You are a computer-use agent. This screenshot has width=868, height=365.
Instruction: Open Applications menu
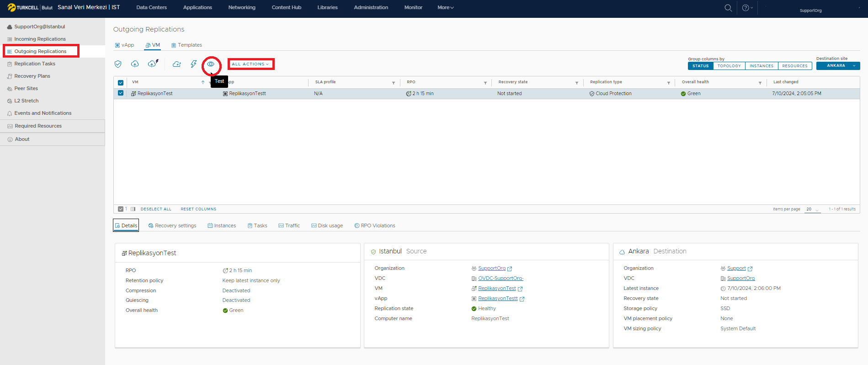(197, 7)
